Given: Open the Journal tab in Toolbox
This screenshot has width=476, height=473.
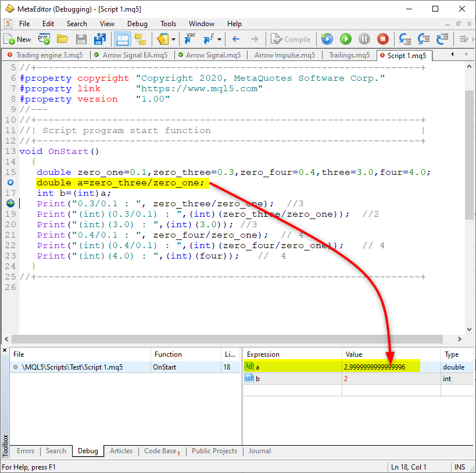Looking at the screenshot, I should point(260,451).
